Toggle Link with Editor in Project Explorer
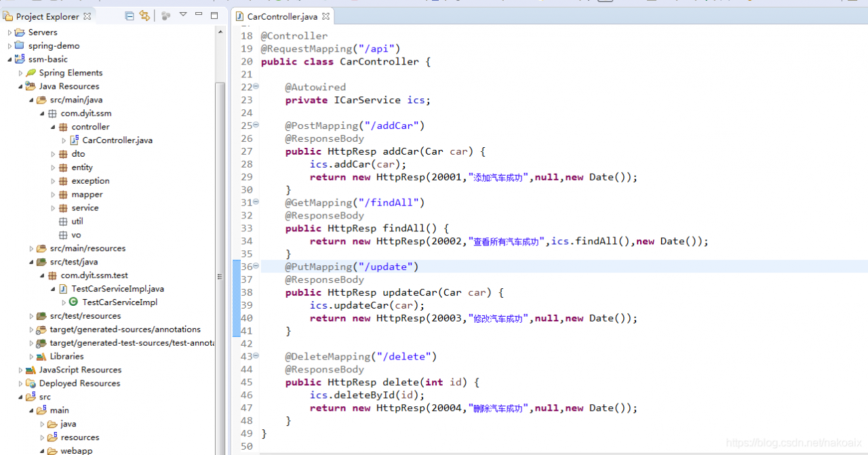This screenshot has height=455, width=868. click(144, 16)
